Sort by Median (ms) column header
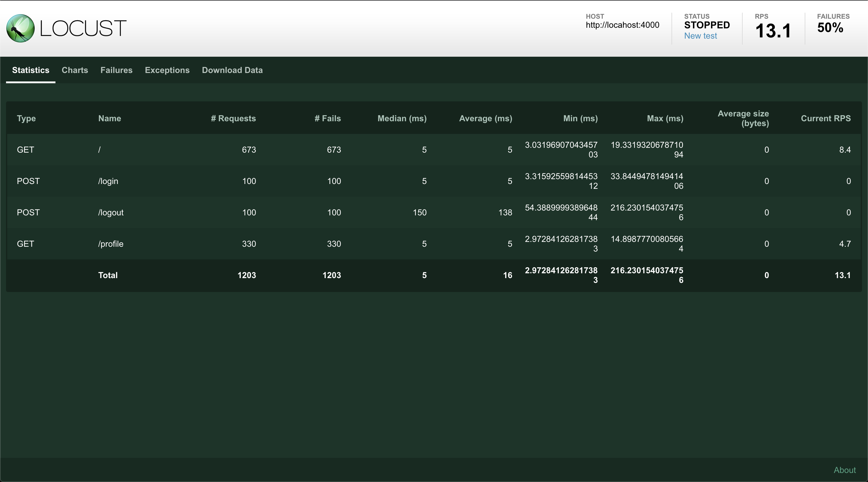The width and height of the screenshot is (868, 482). [x=402, y=119]
